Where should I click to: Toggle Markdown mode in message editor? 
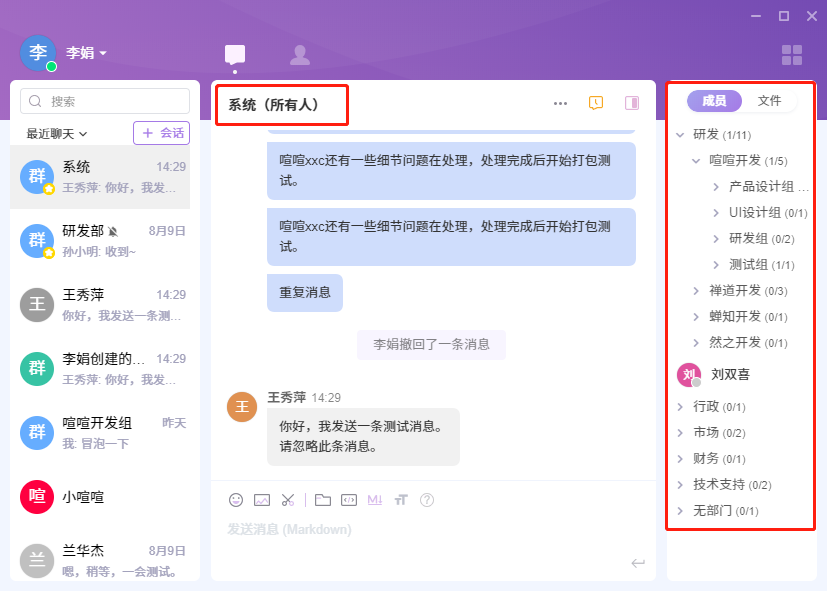[x=375, y=500]
